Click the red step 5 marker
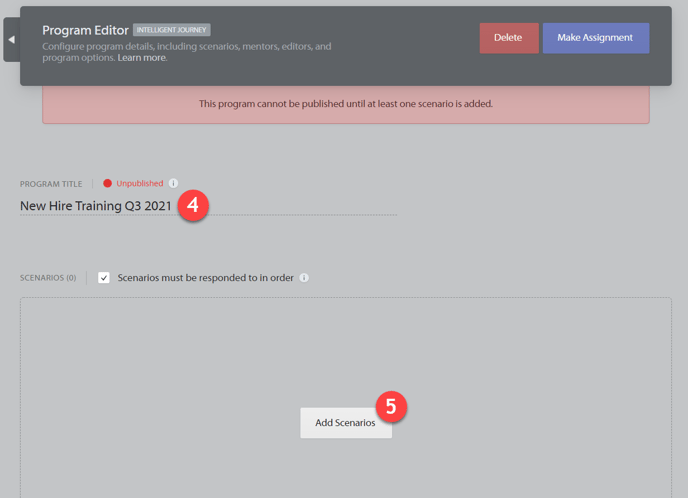 pos(391,406)
